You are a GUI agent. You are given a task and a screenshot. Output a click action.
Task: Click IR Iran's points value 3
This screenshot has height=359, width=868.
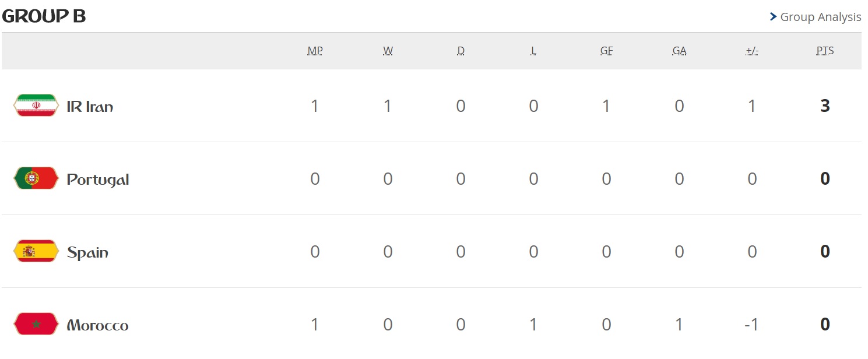[825, 105]
